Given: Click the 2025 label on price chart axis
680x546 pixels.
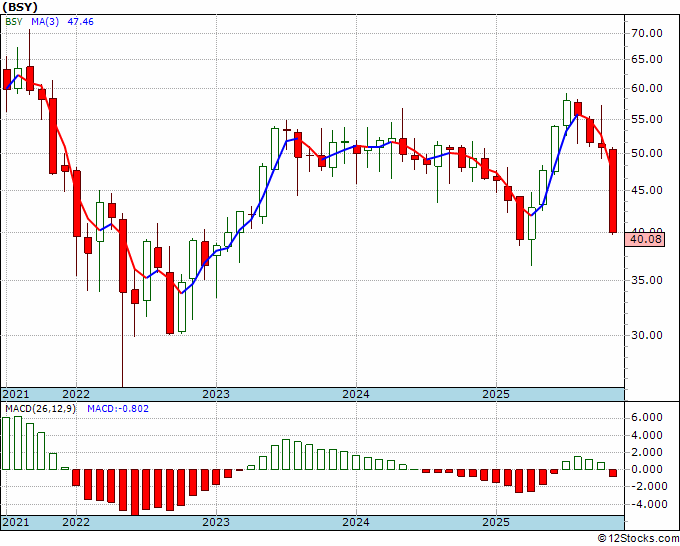Looking at the screenshot, I should click(496, 394).
